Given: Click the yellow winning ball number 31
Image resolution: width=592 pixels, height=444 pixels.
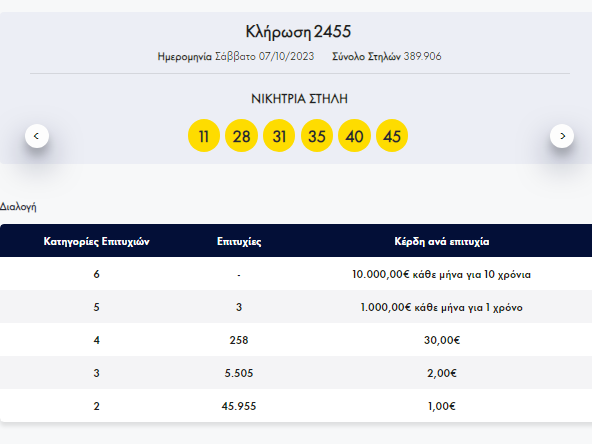Looking at the screenshot, I should click(x=279, y=136).
